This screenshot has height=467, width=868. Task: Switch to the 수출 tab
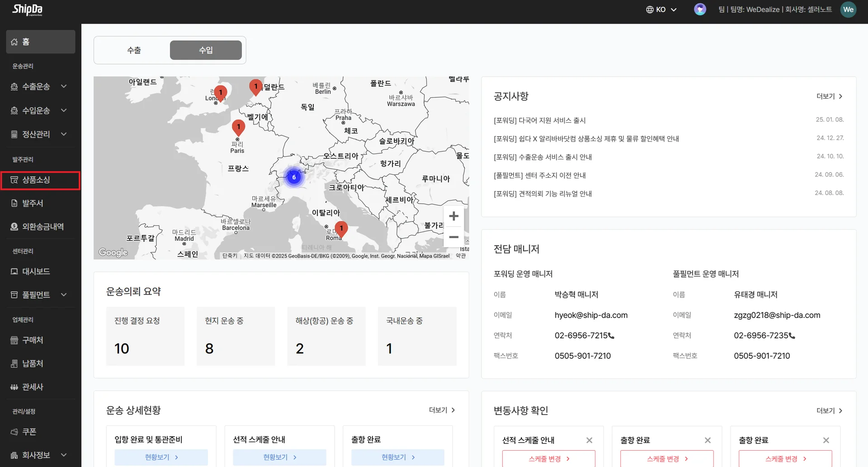(134, 50)
